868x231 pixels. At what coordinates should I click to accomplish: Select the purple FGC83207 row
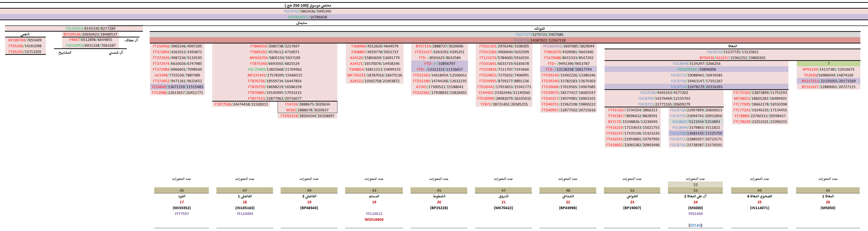coord(307,17)
